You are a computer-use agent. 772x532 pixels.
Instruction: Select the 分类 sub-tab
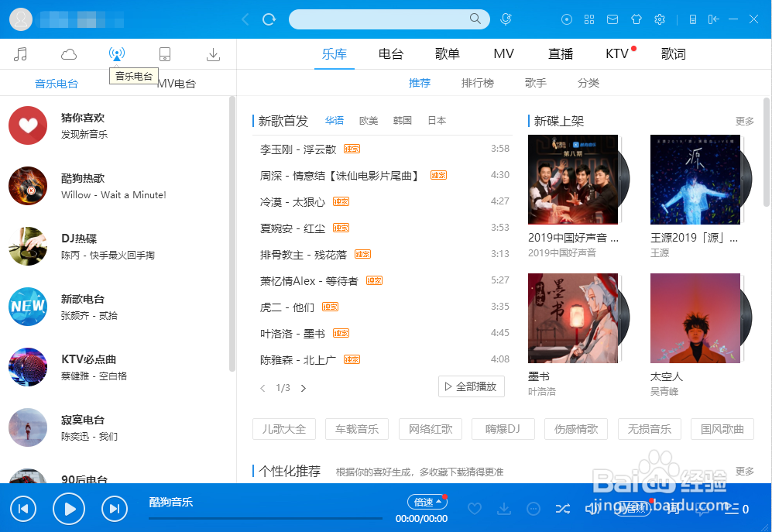[588, 83]
